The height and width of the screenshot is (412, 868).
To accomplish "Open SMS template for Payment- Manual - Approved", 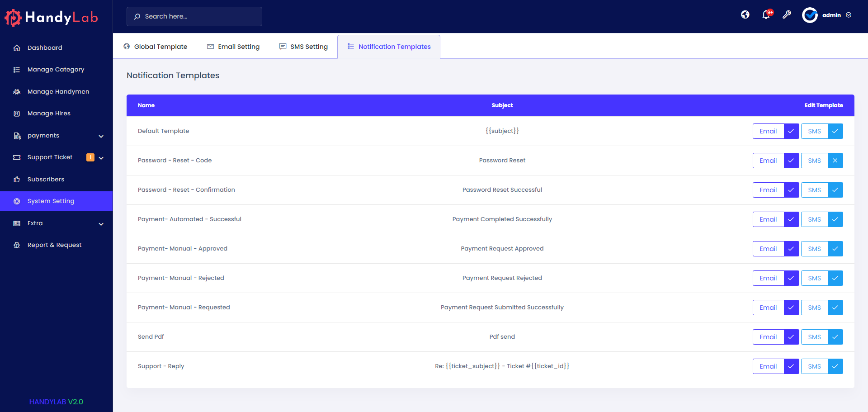I will point(814,248).
